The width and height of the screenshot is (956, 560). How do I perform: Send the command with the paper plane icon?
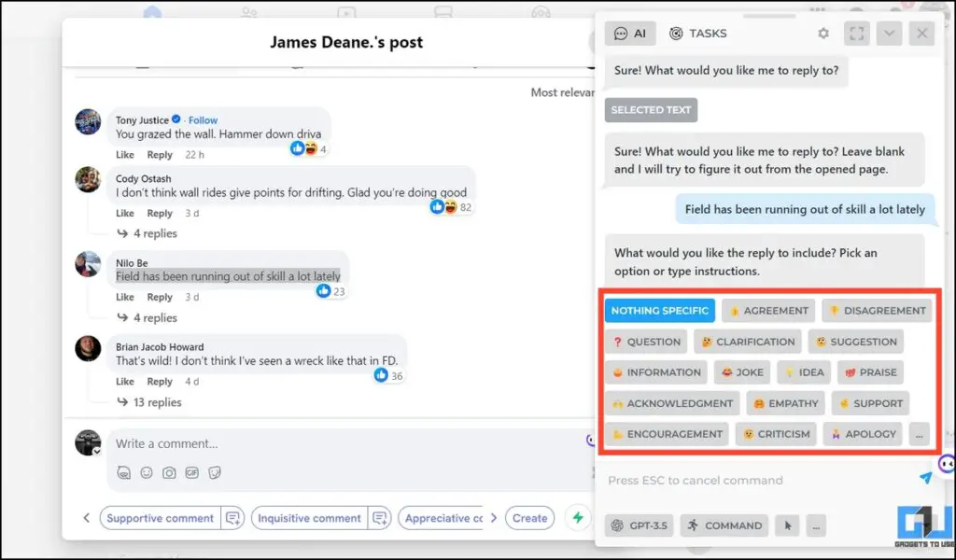click(925, 477)
